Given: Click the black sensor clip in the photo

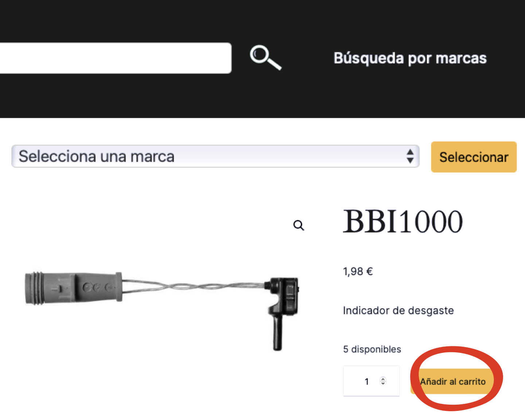Looking at the screenshot, I should tap(284, 313).
